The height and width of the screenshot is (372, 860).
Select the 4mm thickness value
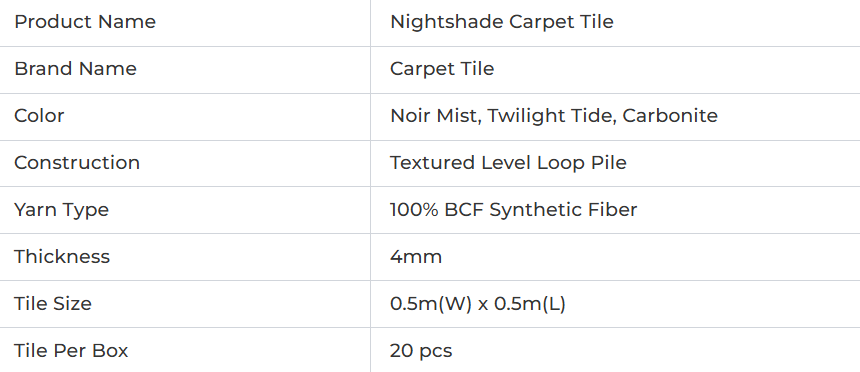pos(416,257)
